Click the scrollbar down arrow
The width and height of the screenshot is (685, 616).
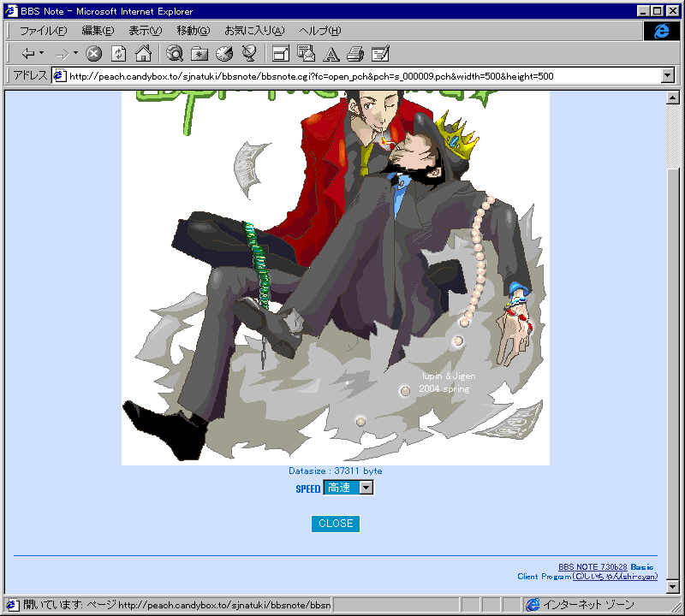(x=673, y=587)
